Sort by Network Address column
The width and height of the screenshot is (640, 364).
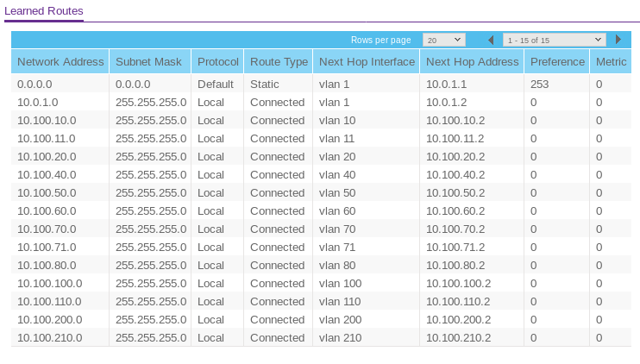coord(60,61)
